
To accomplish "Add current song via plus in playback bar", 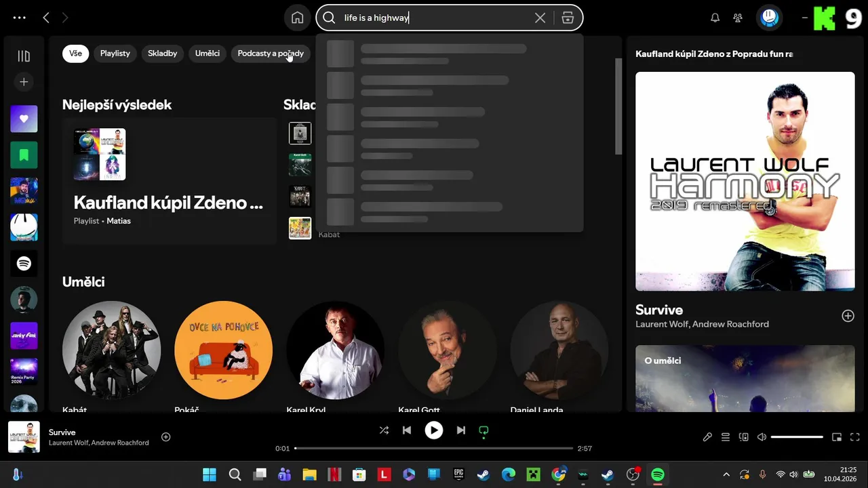I will (165, 437).
